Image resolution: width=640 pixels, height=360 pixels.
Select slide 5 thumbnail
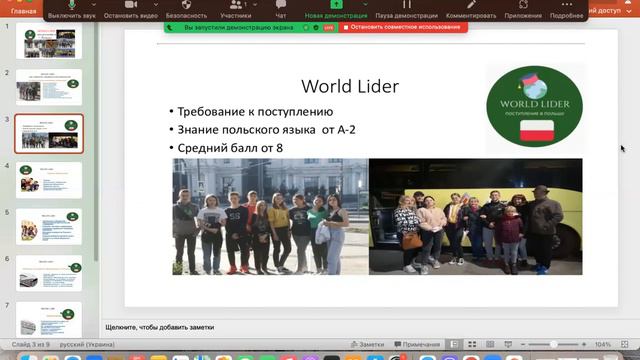49,227
